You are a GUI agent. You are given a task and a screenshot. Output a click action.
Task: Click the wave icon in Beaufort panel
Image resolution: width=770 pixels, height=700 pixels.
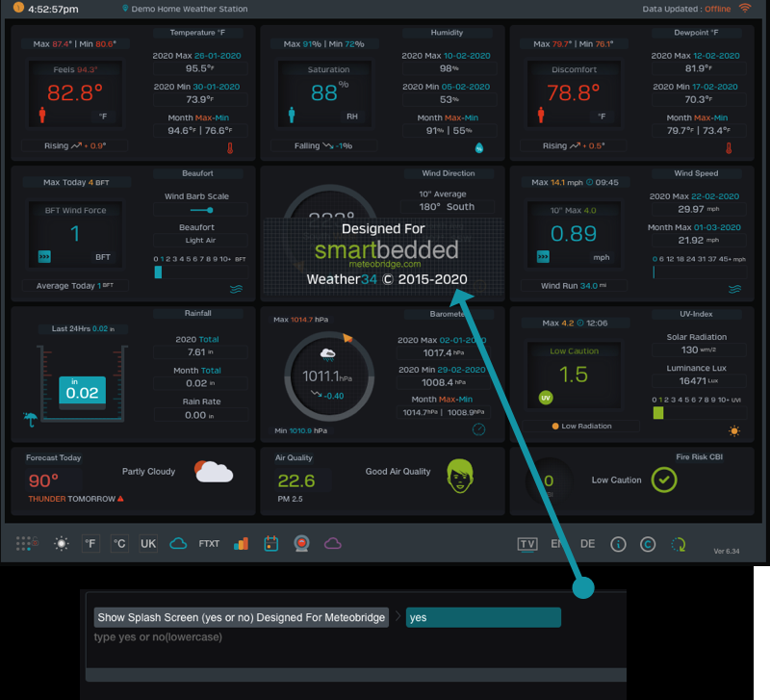coord(236,289)
